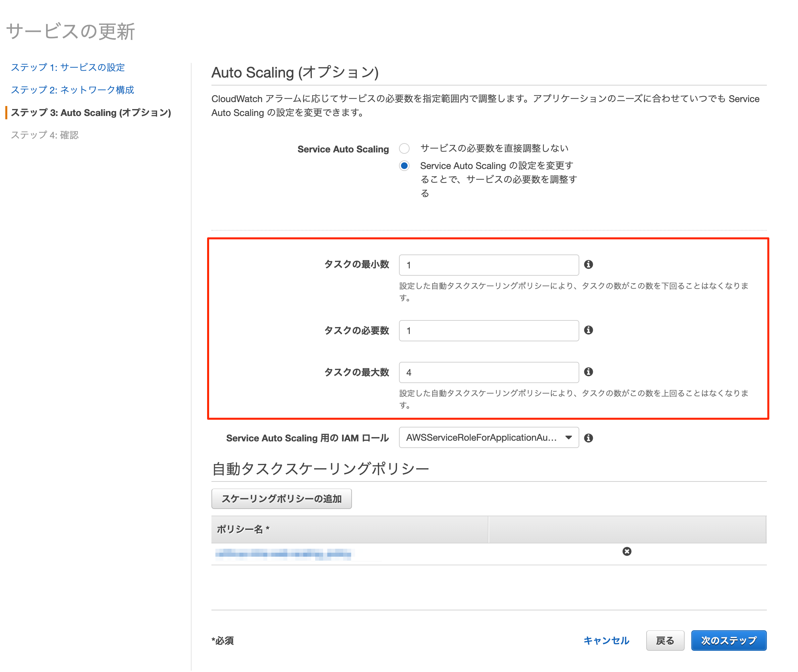
Task: Click info icon beside タスクの必要数 field
Action: (x=589, y=330)
